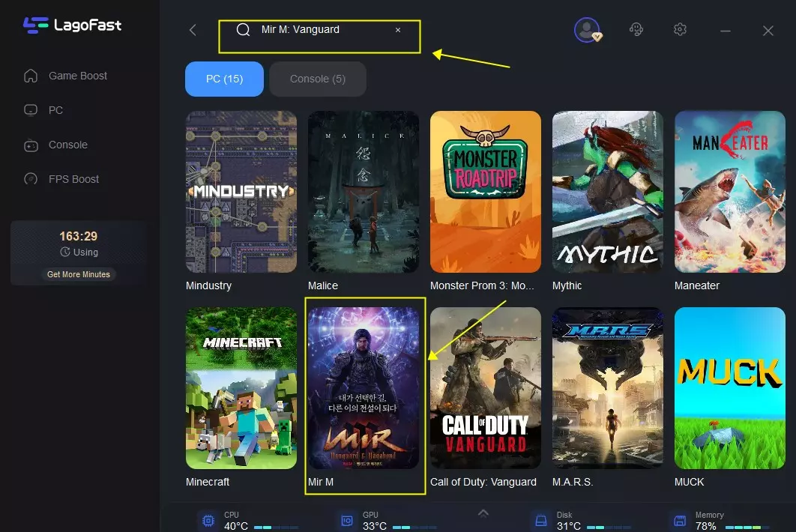Select the Mindustry game cover

click(241, 192)
